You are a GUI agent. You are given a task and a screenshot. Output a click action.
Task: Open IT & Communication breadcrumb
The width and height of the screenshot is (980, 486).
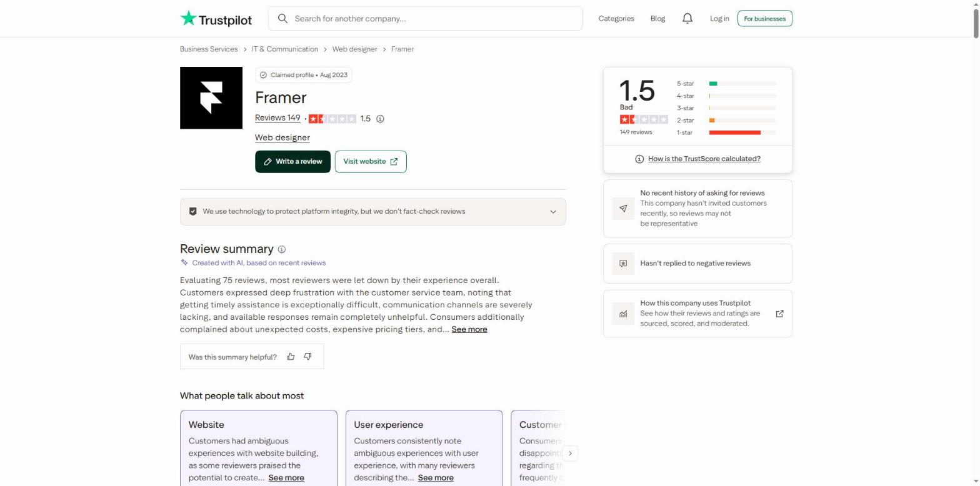click(285, 49)
